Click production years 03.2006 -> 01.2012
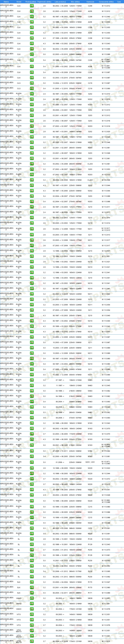Image resolution: width=124 pixels, height=644 pixels. pyautogui.click(x=60, y=571)
